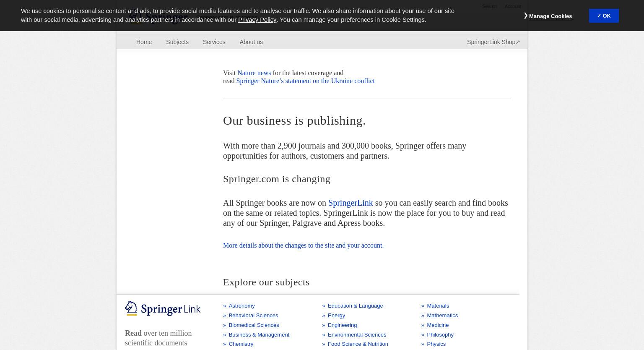Image resolution: width=644 pixels, height=350 pixels.
Task: Follow the Nature news link
Action: 254,73
